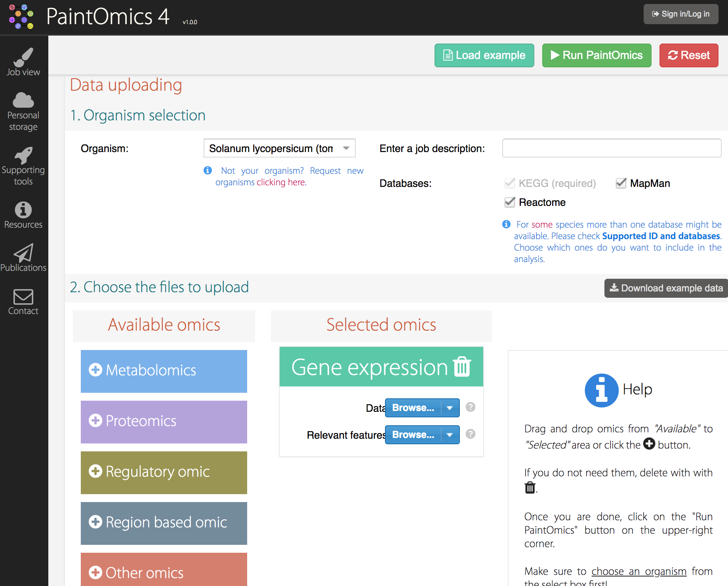Viewport: 728px width, 586px height.
Task: Click the Reset button
Action: 689,55
